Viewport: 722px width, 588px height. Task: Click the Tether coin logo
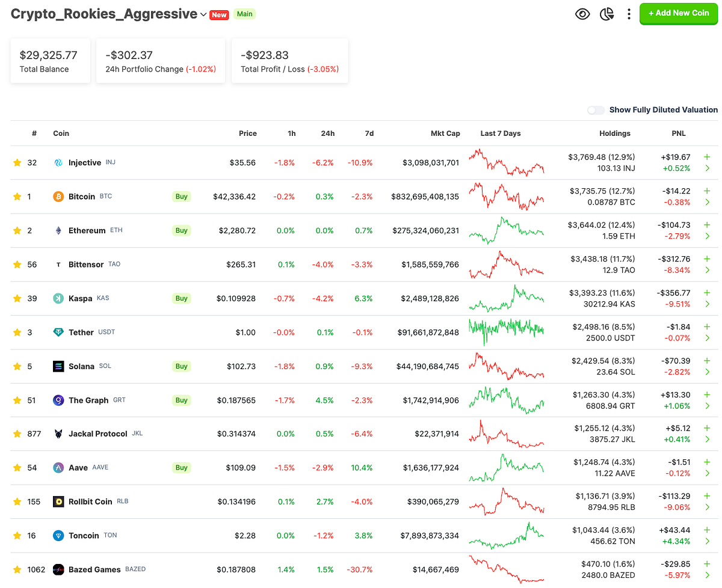[x=58, y=332]
